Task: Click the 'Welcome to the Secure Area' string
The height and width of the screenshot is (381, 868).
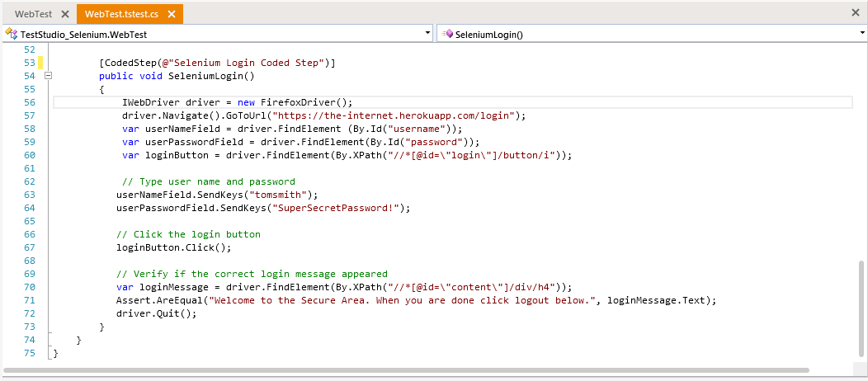Action: [x=404, y=300]
